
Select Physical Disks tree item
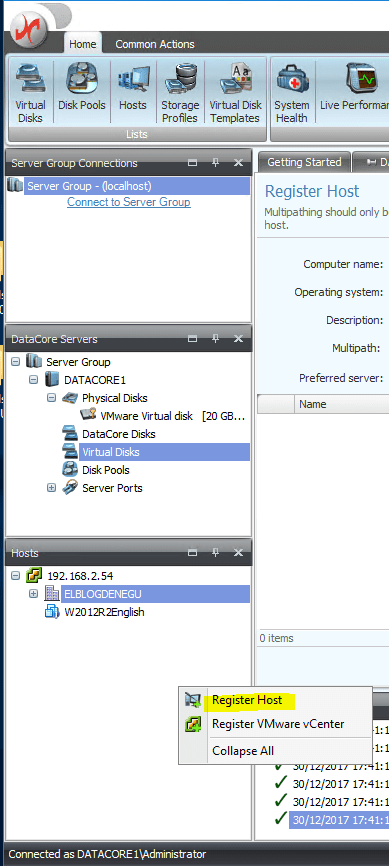click(114, 398)
